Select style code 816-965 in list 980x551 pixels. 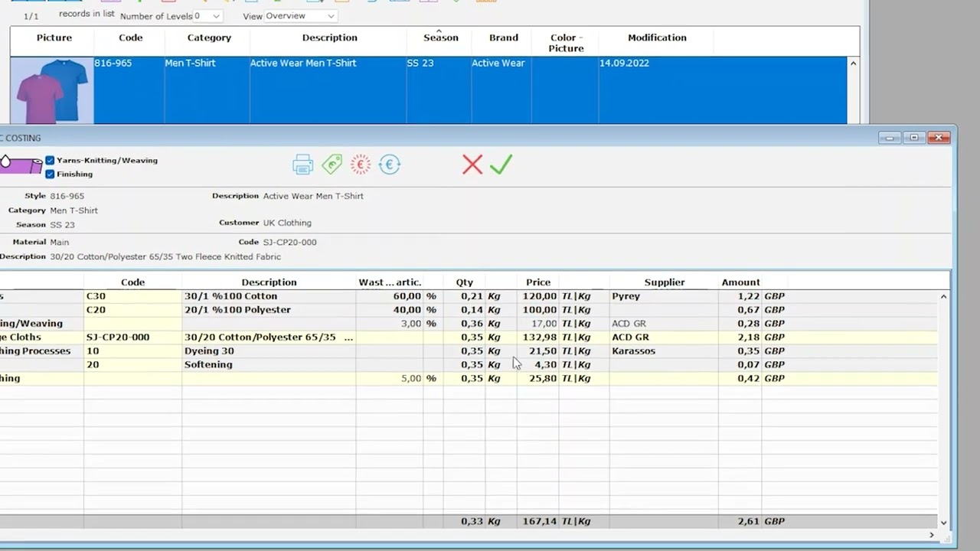tap(113, 64)
